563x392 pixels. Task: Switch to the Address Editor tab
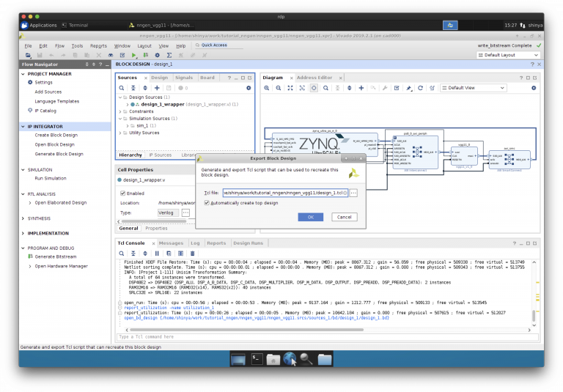314,77
